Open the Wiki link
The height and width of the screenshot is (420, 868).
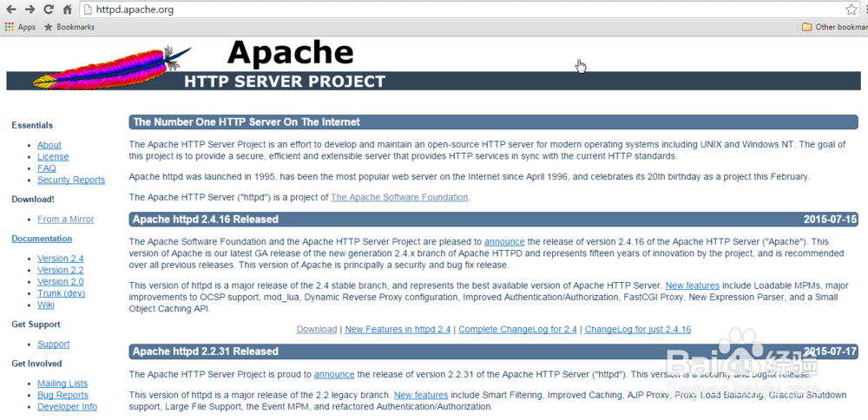(45, 305)
